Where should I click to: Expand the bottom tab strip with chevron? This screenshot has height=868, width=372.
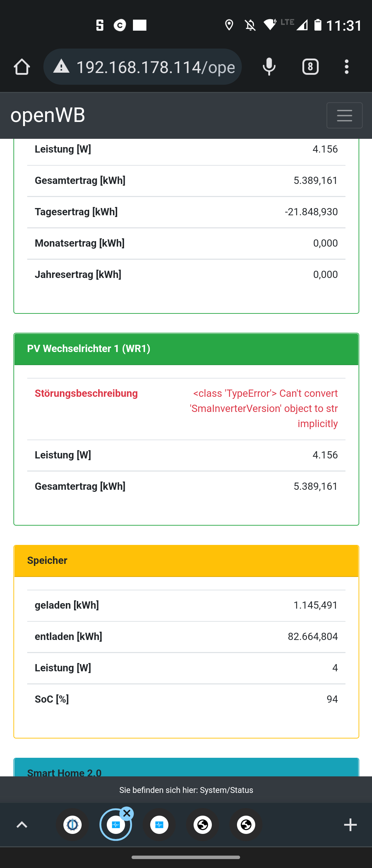[x=22, y=825]
